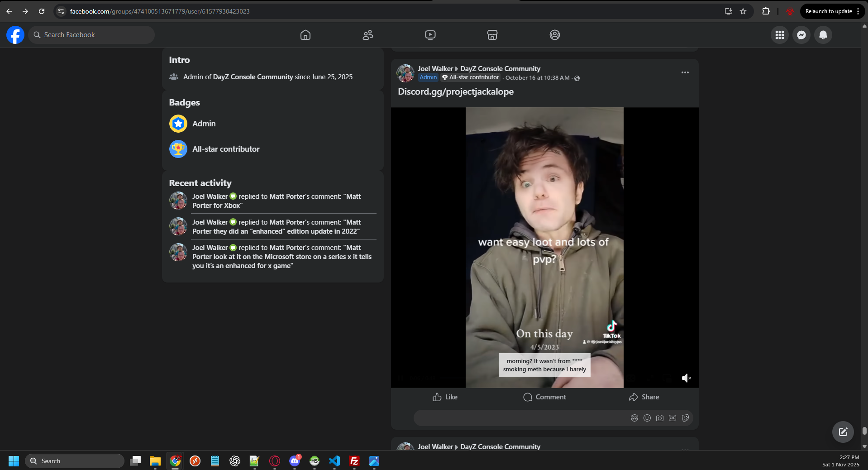Click the Comment button under the post
This screenshot has height=470, width=868.
point(544,397)
